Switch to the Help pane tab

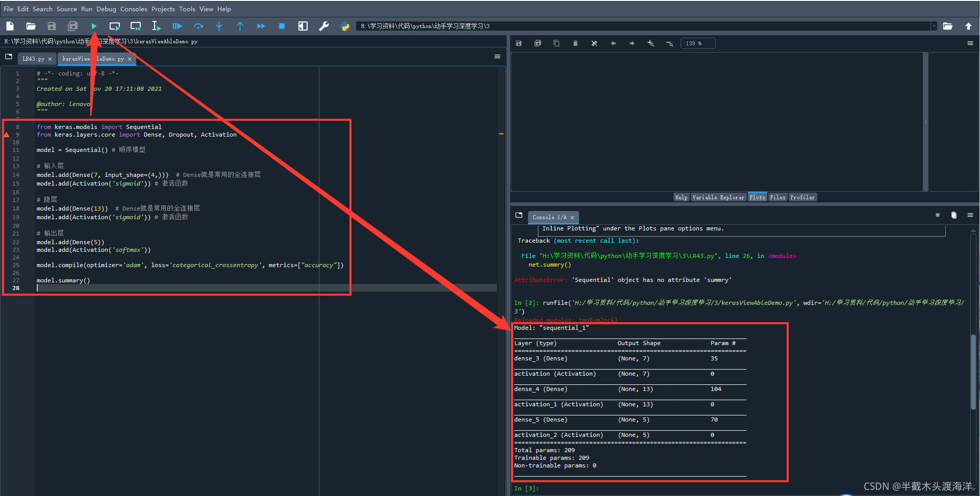pyautogui.click(x=681, y=197)
